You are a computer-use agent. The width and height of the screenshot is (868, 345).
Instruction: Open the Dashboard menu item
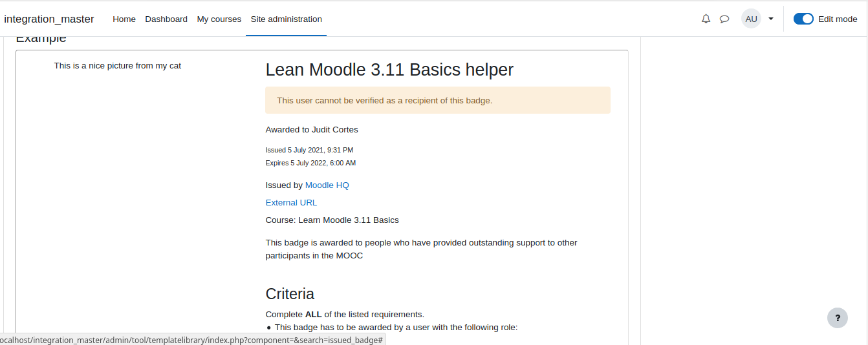pos(166,19)
